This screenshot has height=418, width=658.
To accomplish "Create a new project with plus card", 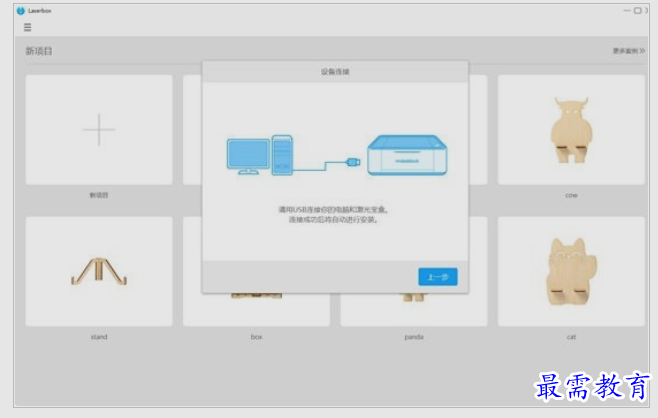I will [x=99, y=130].
